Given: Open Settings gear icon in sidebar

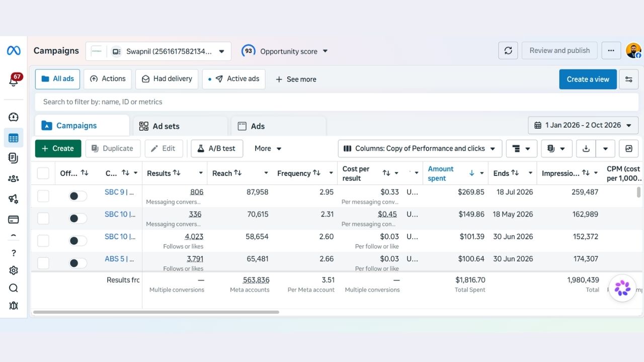Looking at the screenshot, I should click(x=14, y=270).
